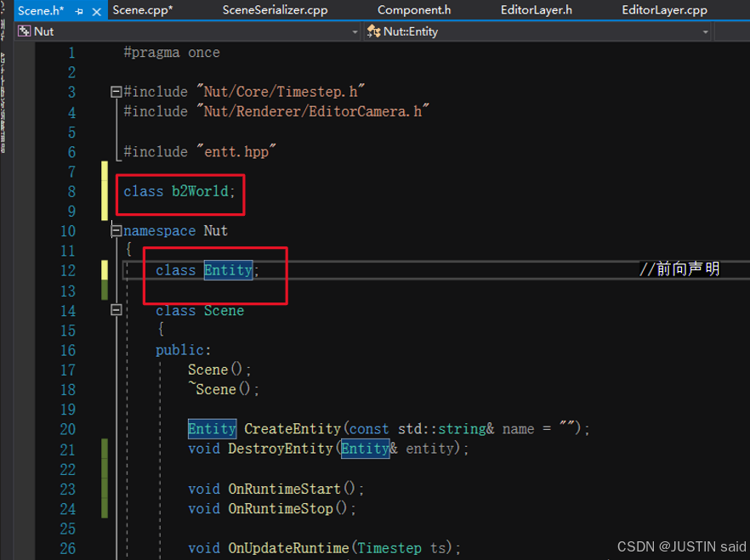Select the Component.h tab

point(414,10)
